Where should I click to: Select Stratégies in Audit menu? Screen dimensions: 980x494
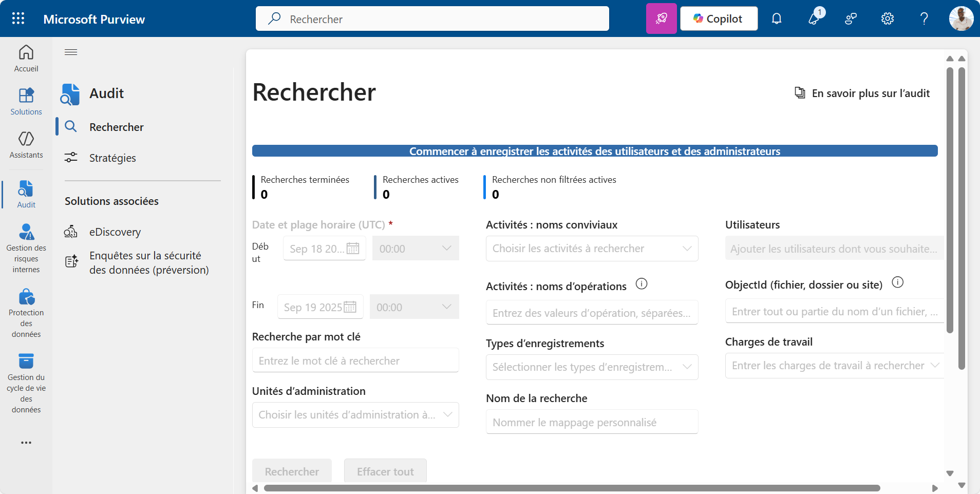(112, 158)
